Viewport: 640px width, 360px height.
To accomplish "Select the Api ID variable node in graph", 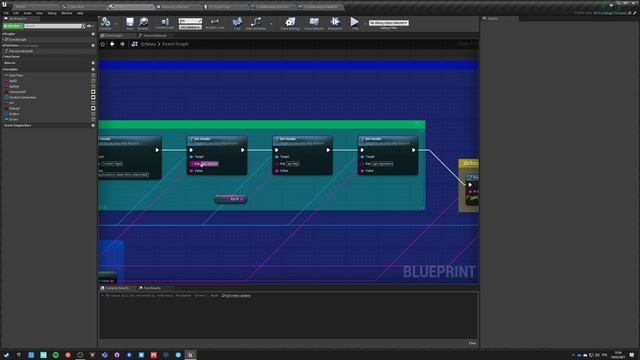I will point(231,199).
